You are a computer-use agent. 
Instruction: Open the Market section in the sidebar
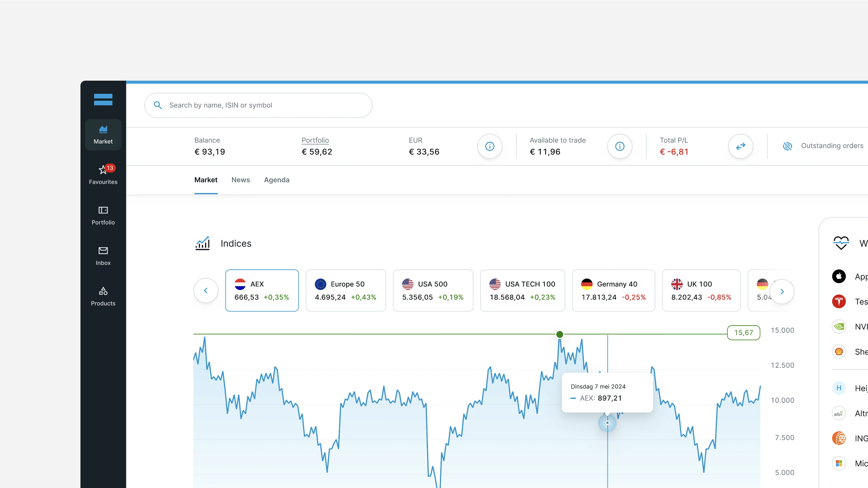103,134
